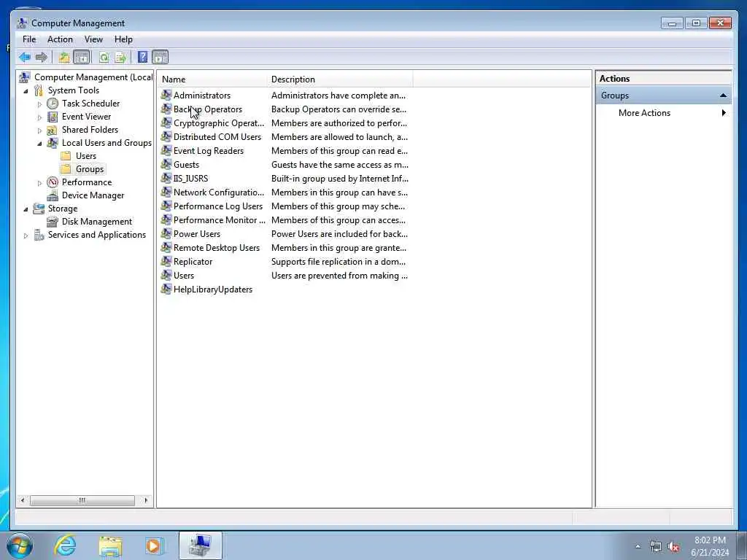Open Windows Explorer from the taskbar

pyautogui.click(x=110, y=545)
